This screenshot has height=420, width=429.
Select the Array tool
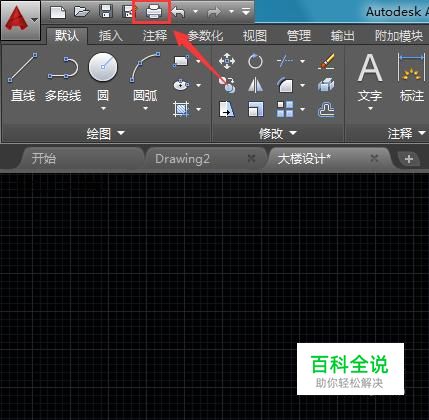285,109
